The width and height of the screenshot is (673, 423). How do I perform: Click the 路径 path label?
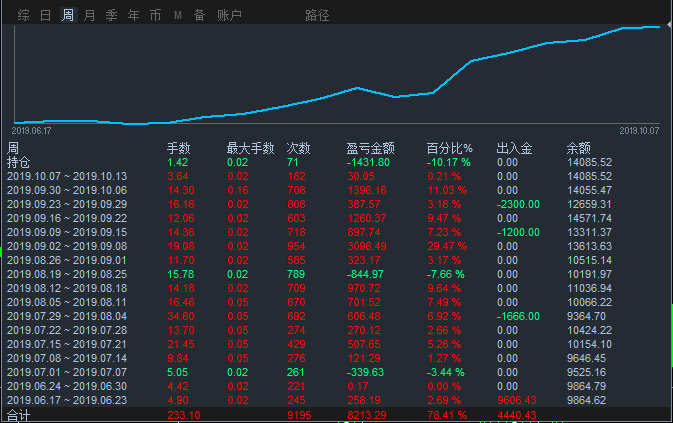pos(317,15)
